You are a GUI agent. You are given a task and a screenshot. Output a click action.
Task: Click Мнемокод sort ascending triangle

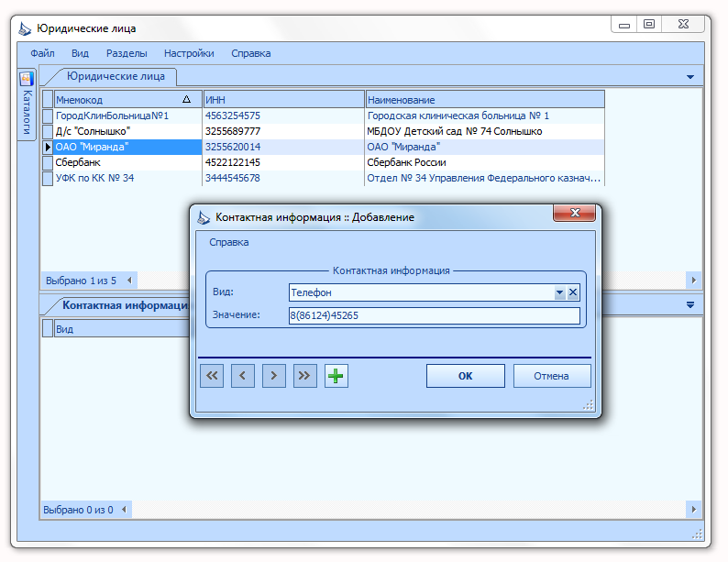click(187, 99)
